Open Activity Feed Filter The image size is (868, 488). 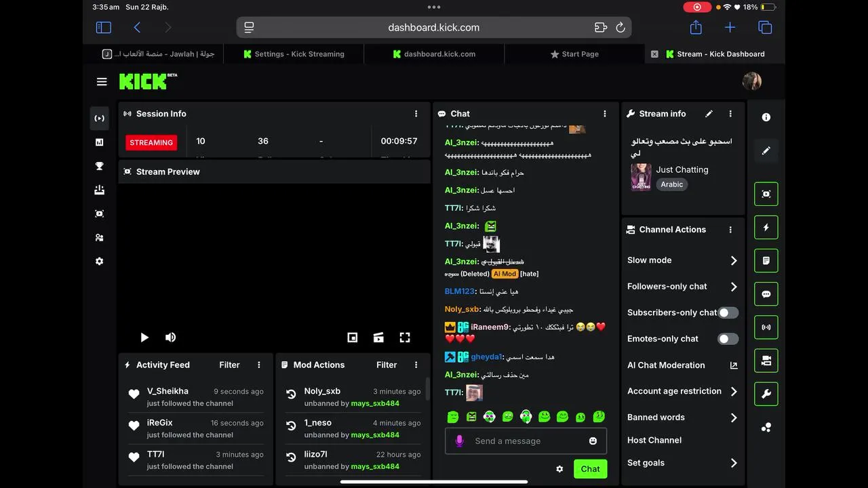229,365
